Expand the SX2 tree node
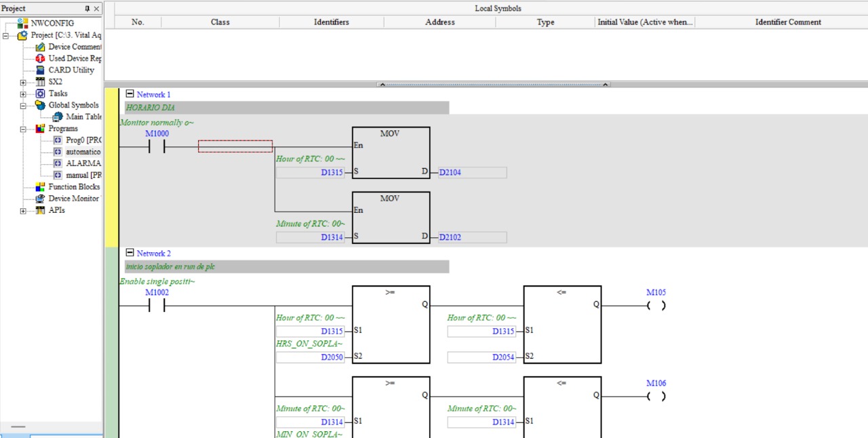 point(23,82)
